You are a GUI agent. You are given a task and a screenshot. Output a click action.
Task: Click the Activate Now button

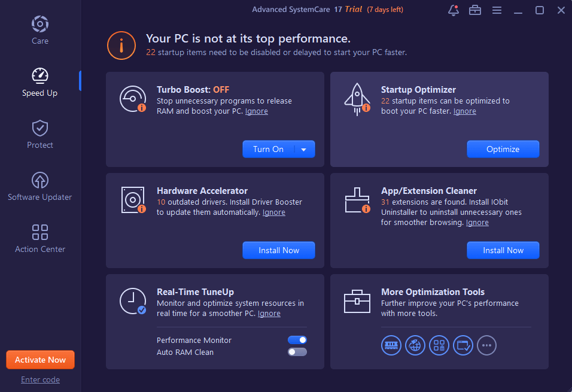pos(41,360)
